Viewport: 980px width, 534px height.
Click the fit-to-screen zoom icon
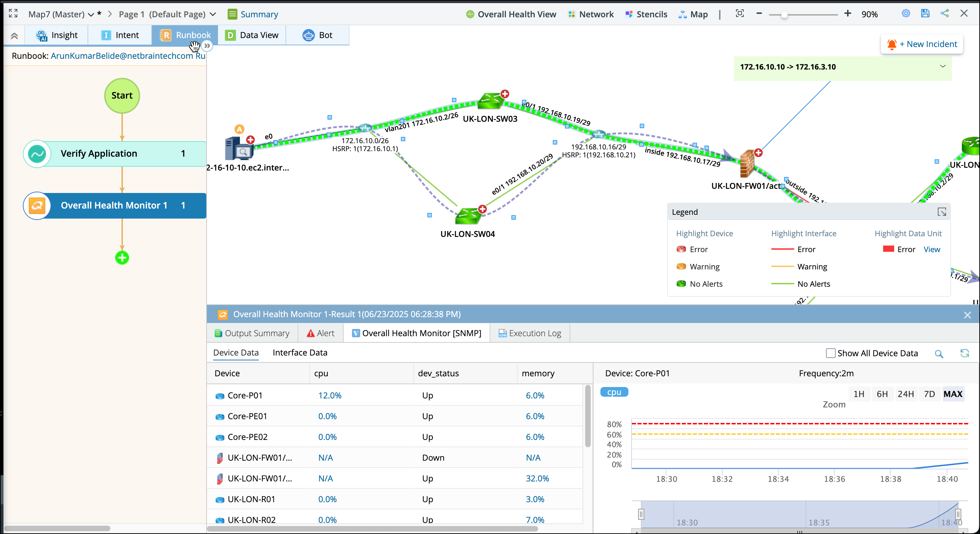coord(739,14)
